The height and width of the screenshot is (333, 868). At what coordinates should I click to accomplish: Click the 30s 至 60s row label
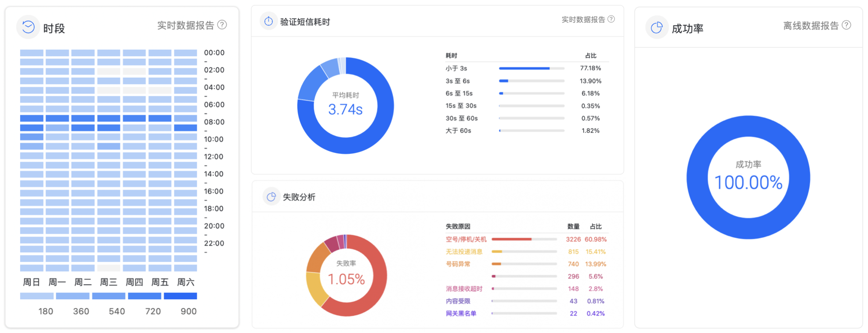click(462, 118)
